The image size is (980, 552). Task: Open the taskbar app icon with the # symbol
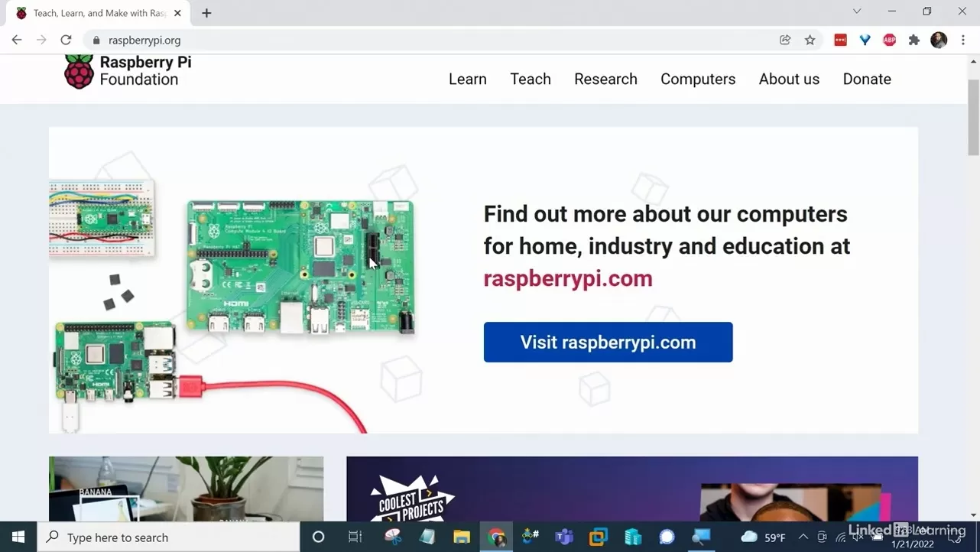click(x=531, y=537)
